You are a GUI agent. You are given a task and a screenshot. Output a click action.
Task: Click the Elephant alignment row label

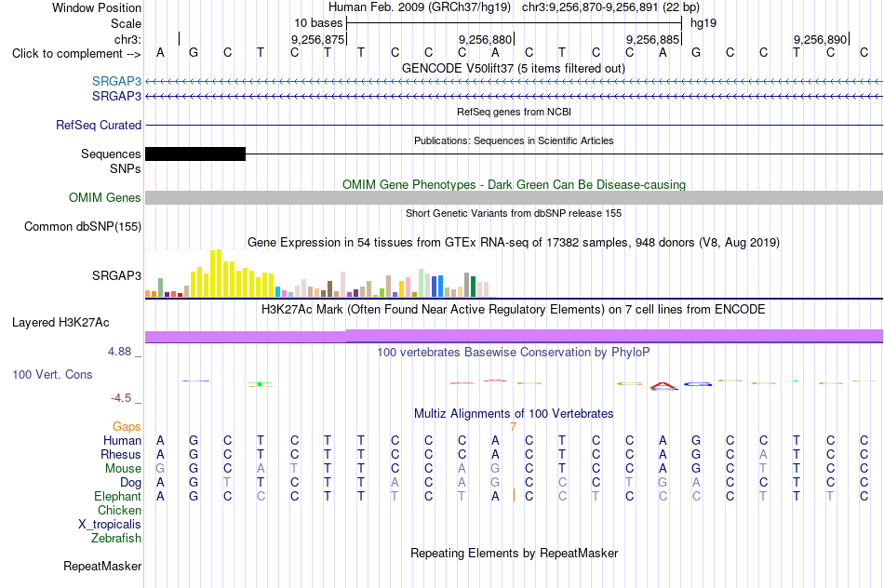pyautogui.click(x=117, y=497)
